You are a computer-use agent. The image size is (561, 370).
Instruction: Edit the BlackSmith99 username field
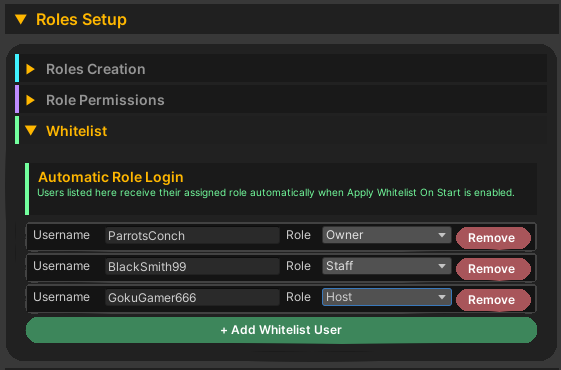tap(192, 267)
